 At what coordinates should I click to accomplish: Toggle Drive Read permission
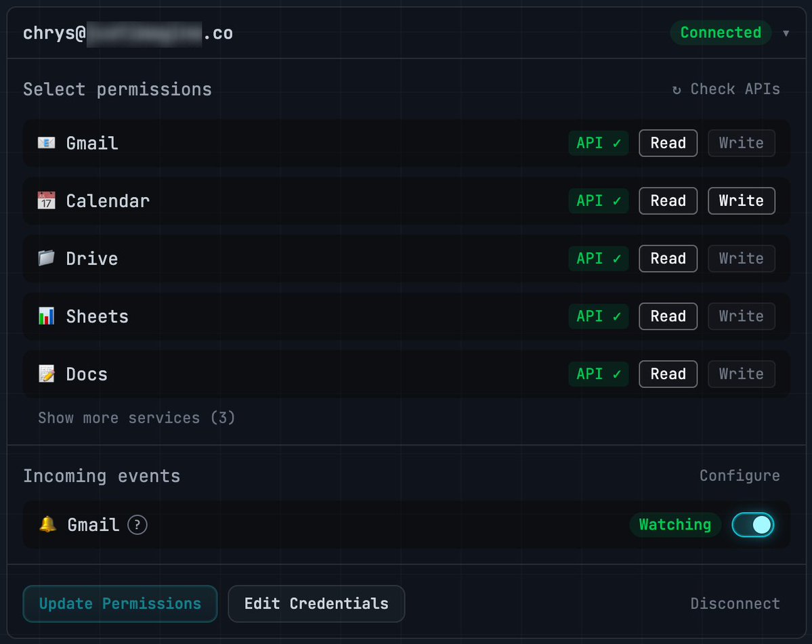[668, 258]
